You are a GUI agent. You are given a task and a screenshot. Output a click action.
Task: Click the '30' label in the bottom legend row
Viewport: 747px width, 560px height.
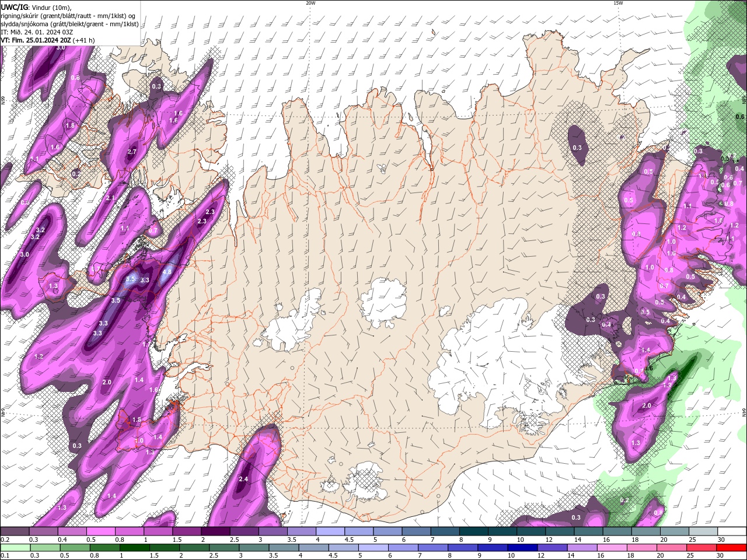pyautogui.click(x=721, y=555)
